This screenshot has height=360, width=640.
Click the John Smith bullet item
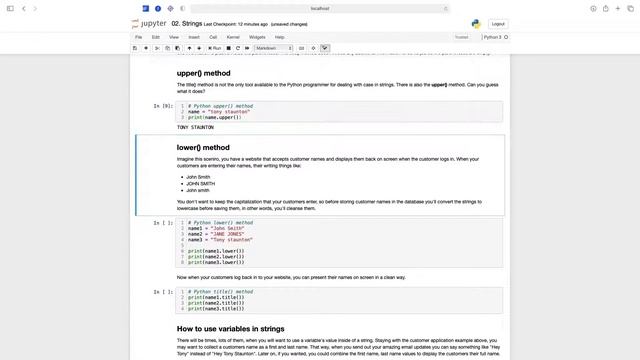click(198, 177)
